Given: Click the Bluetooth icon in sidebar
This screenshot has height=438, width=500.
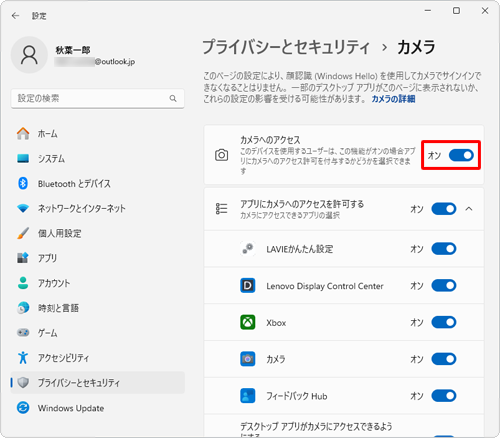Looking at the screenshot, I should (x=23, y=183).
